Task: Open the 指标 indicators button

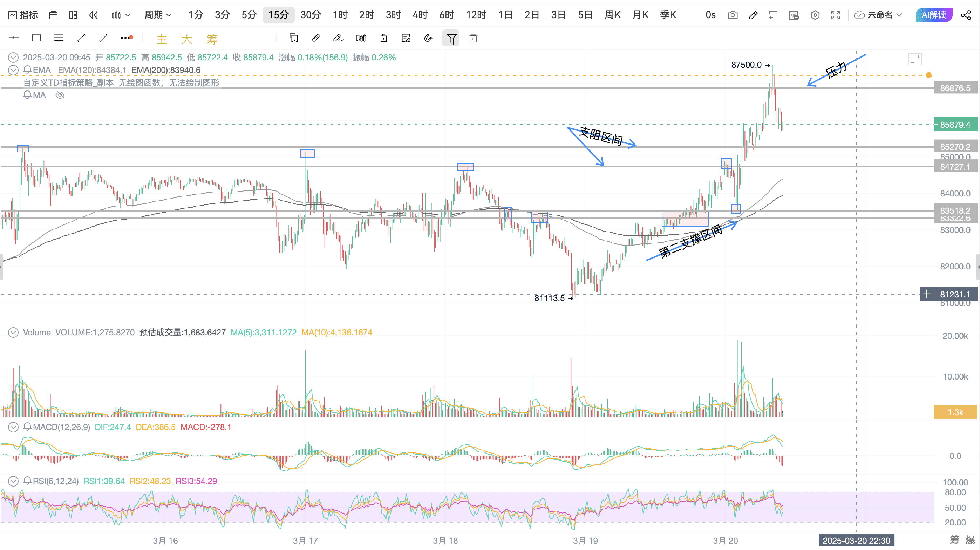Action: click(23, 15)
